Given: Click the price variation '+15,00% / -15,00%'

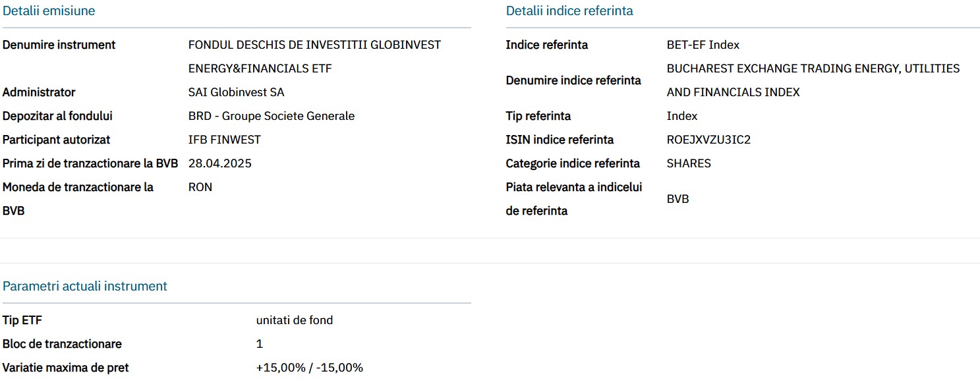Looking at the screenshot, I should pyautogui.click(x=309, y=368).
